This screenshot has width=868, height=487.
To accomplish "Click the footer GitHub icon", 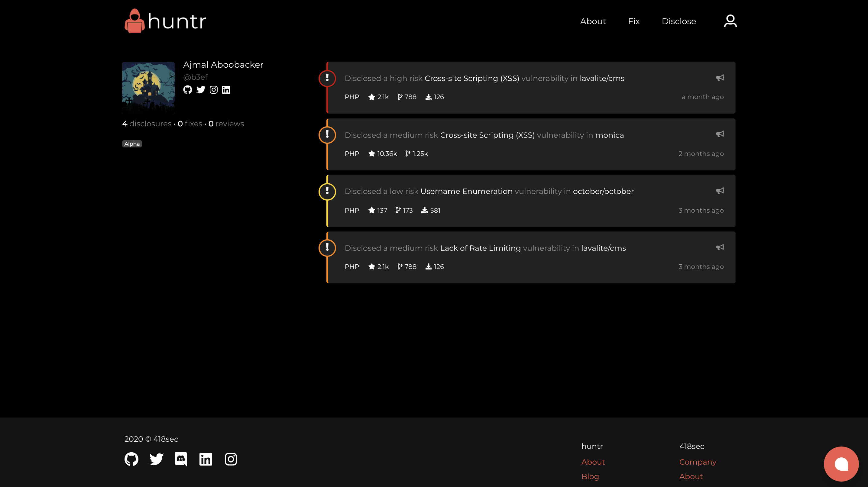I will click(131, 459).
